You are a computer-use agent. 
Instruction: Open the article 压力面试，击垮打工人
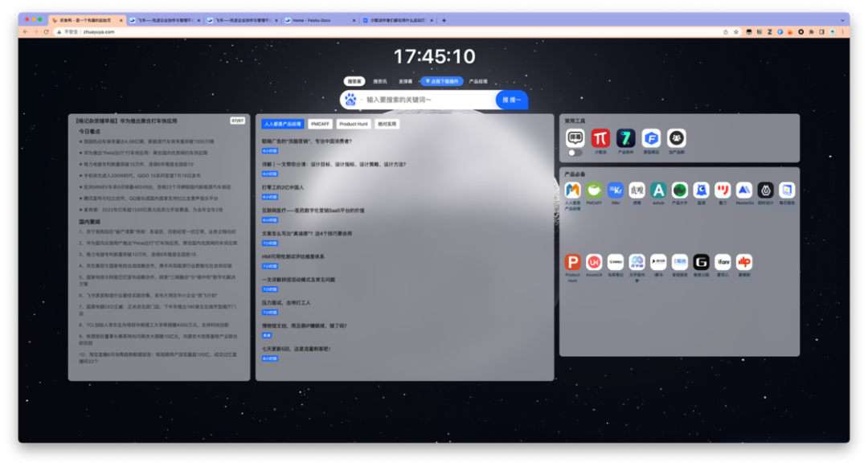tap(286, 303)
